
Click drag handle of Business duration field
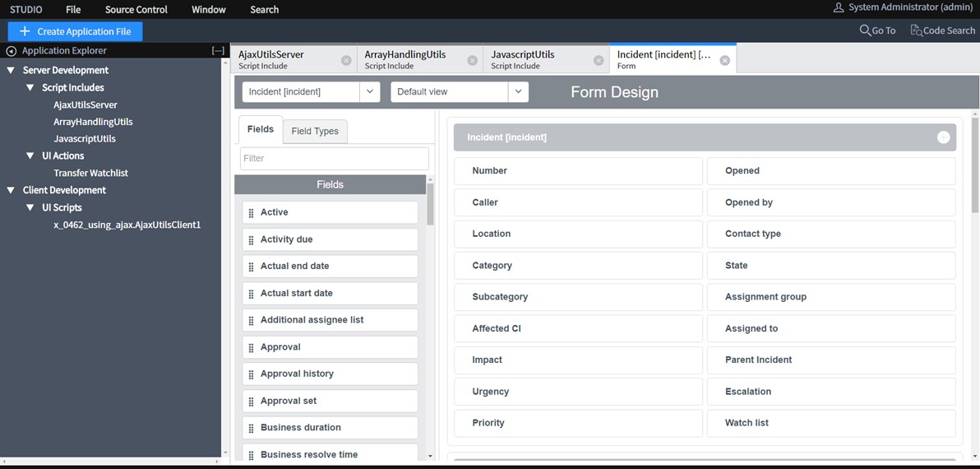pyautogui.click(x=252, y=428)
